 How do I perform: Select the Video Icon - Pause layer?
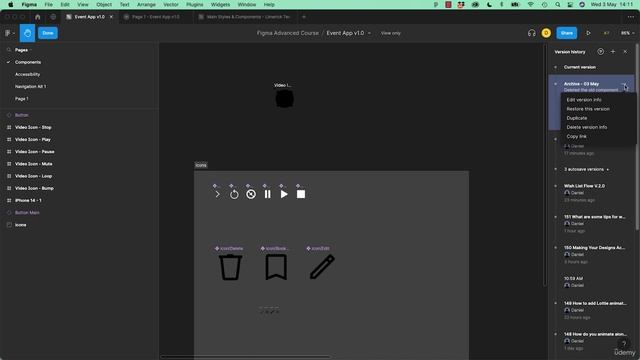coord(35,152)
